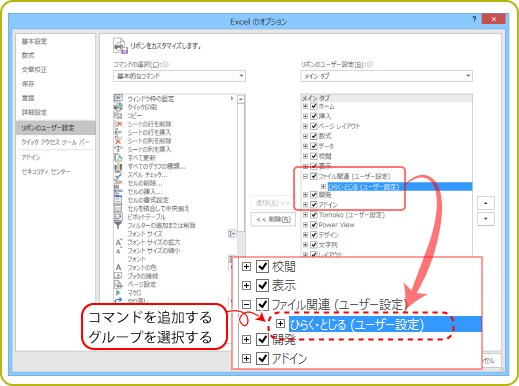Click the ? help button in title bar
Screen dimensions: 519x386
click(x=474, y=19)
